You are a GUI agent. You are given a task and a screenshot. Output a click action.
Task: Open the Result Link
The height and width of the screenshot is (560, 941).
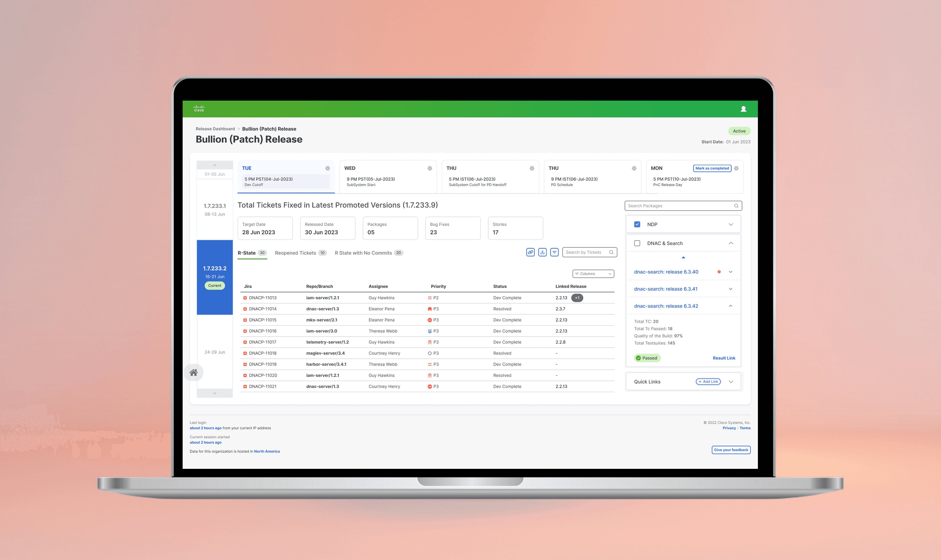[x=724, y=358]
